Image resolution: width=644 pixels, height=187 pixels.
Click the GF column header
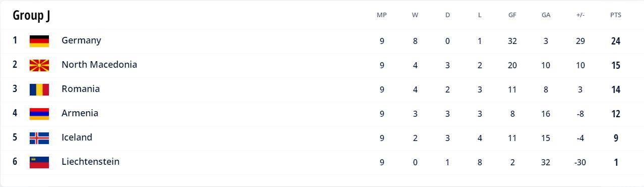pyautogui.click(x=512, y=15)
